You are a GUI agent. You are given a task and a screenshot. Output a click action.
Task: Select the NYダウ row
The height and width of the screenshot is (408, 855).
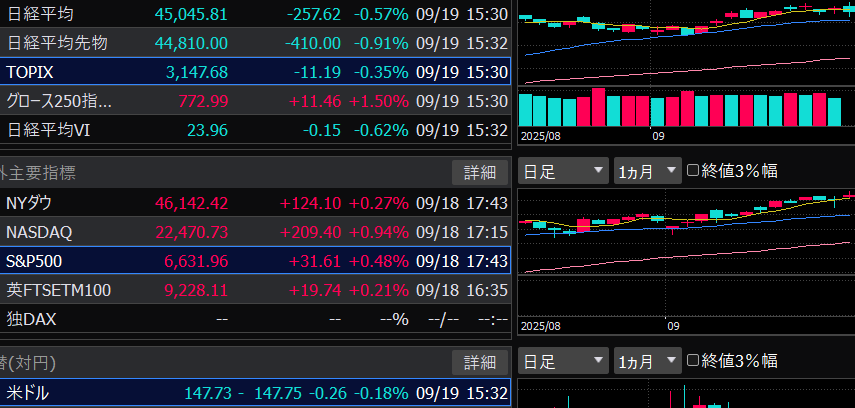(x=255, y=203)
